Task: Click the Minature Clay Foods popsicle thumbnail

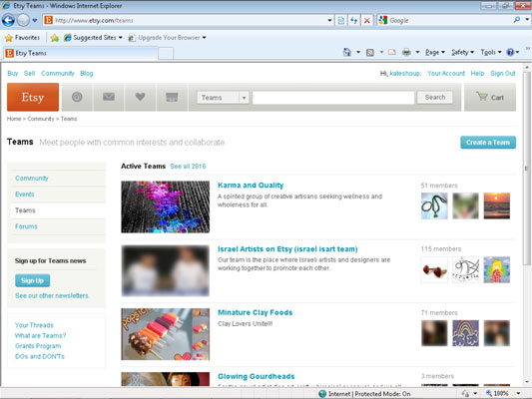Action: pos(166,334)
